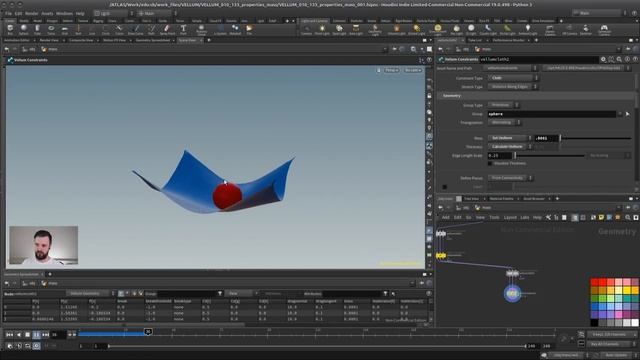Enable the Visualize Thickness checkbox
The height and width of the screenshot is (360, 640).
490,163
